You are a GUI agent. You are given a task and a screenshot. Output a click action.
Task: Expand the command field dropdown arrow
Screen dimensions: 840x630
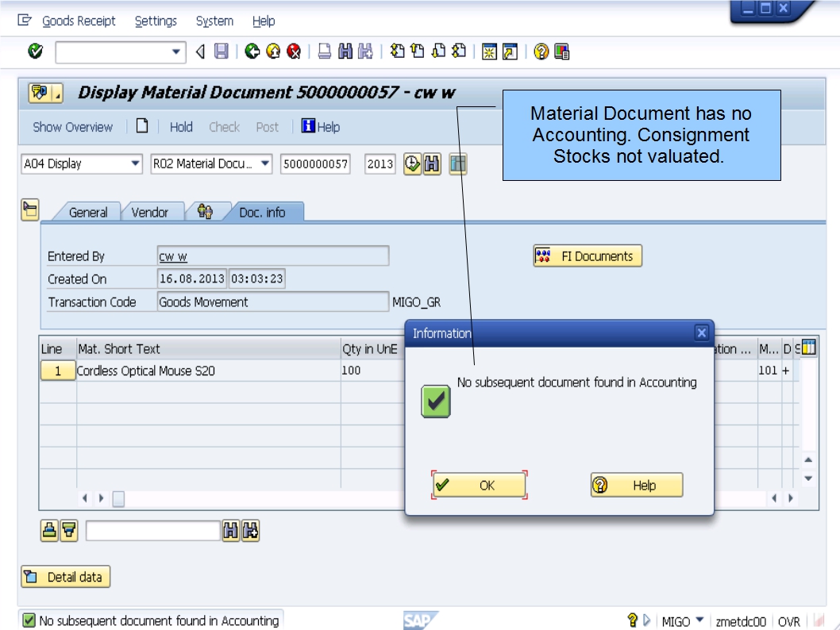pos(175,52)
